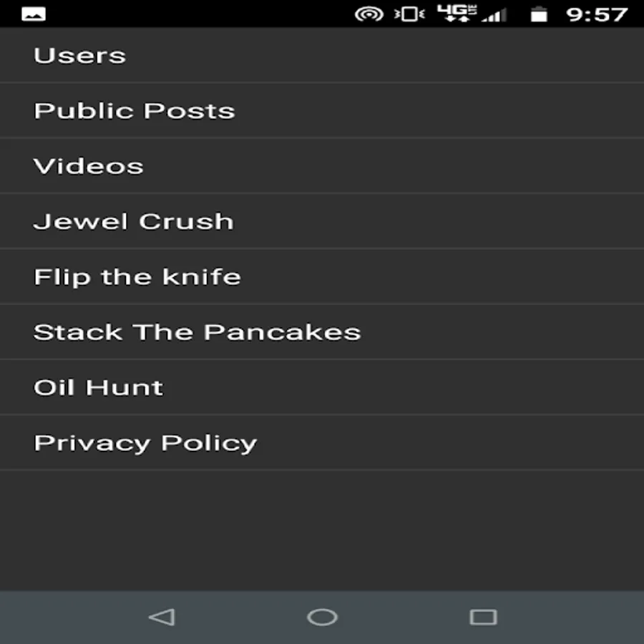Screen dimensions: 644x644
Task: Tap the blank row right of Videos
Action: click(x=394, y=166)
